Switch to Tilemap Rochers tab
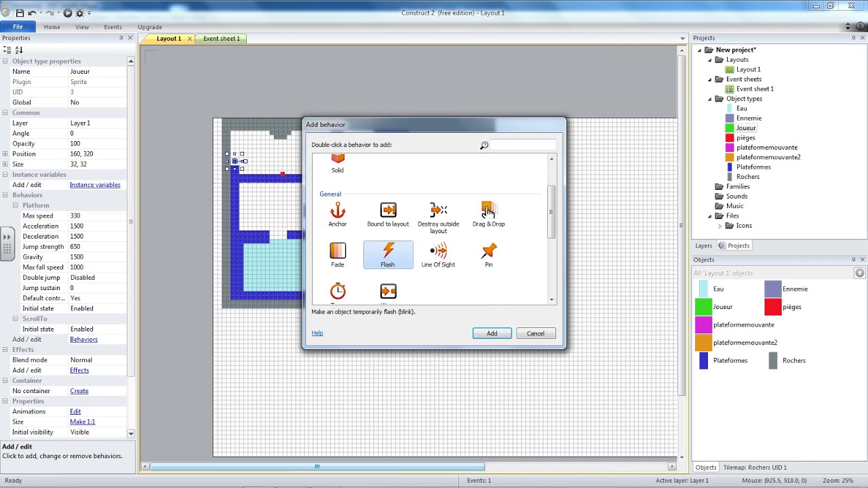This screenshot has width=868, height=488. 755,467
